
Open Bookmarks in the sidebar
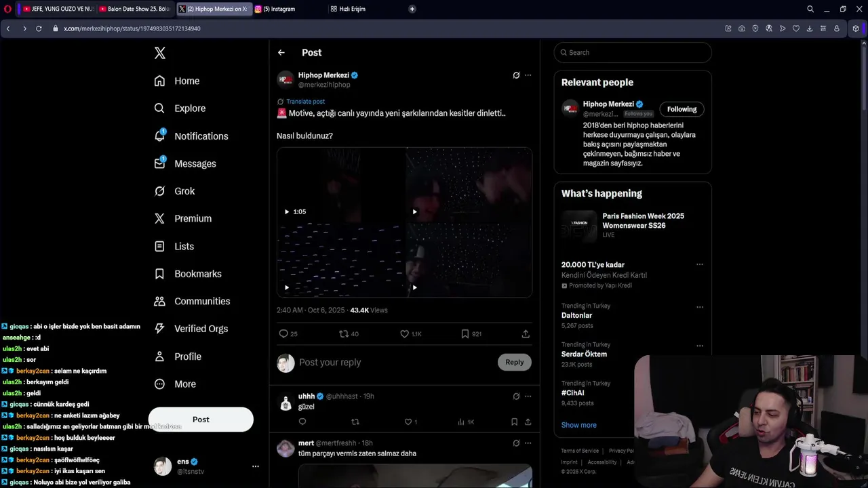coord(188,274)
